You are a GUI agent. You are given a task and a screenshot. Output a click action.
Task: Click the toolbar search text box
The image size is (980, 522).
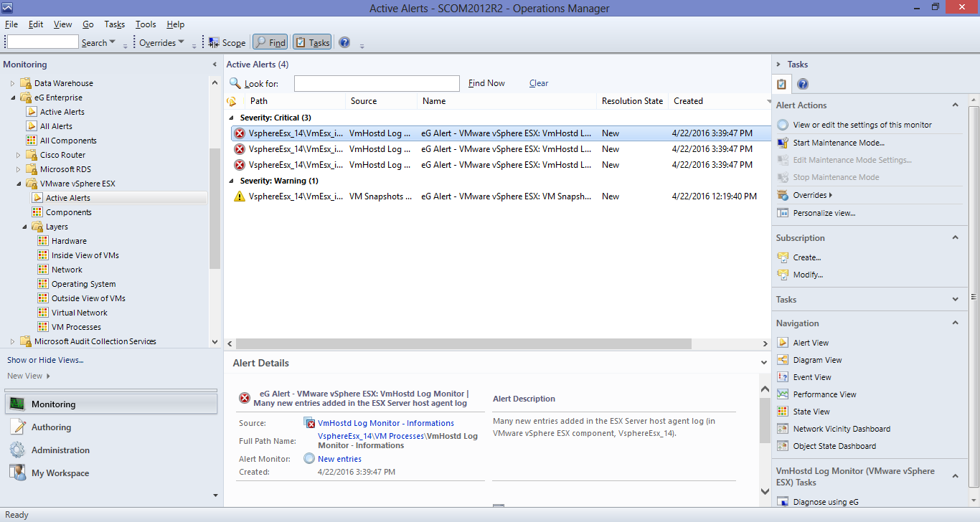point(42,42)
